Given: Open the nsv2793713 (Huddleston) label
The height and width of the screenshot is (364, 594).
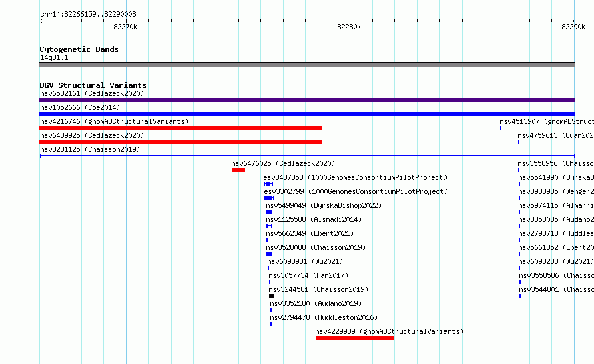Looking at the screenshot, I should coord(556,233).
